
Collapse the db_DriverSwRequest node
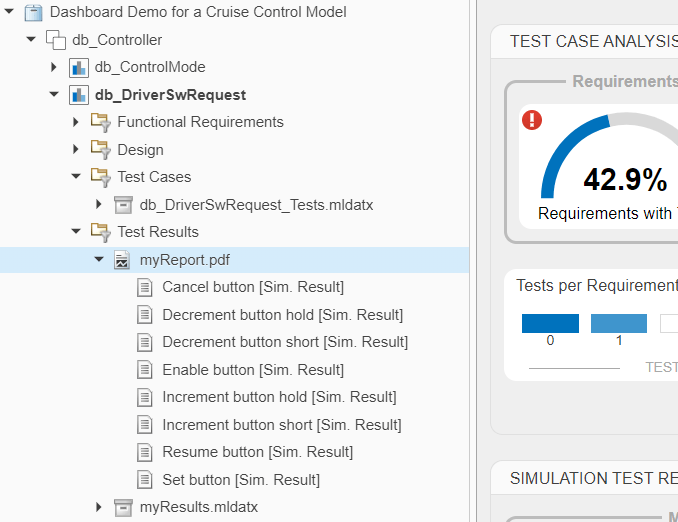pyautogui.click(x=54, y=94)
